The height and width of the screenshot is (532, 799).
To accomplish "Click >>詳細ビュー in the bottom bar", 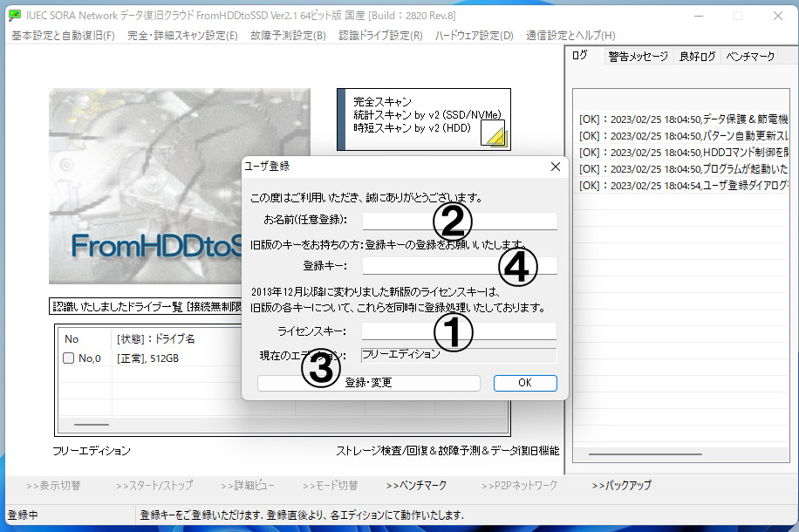I will tap(248, 486).
